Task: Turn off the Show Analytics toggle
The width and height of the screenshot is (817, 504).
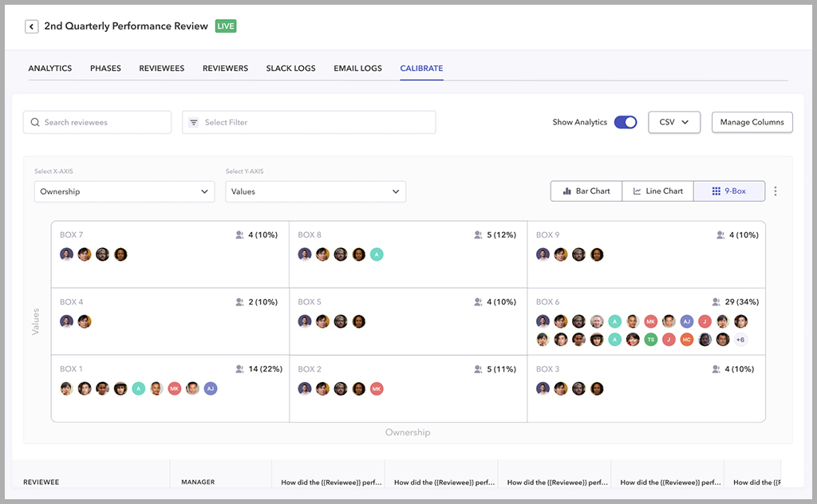Action: [626, 122]
